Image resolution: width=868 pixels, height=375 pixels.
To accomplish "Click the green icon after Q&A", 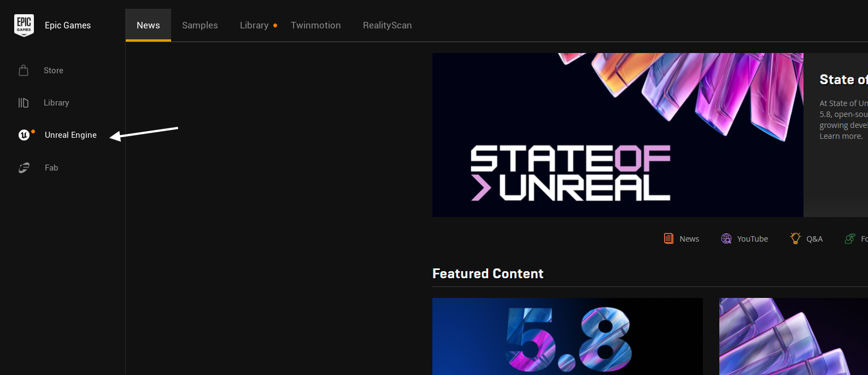I will point(850,238).
